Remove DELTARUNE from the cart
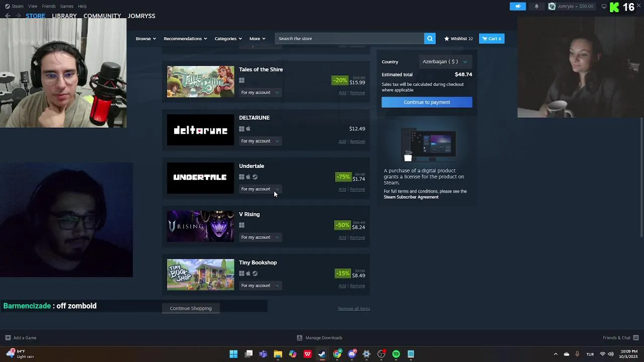Screen dimensions: 644x362 357,141
